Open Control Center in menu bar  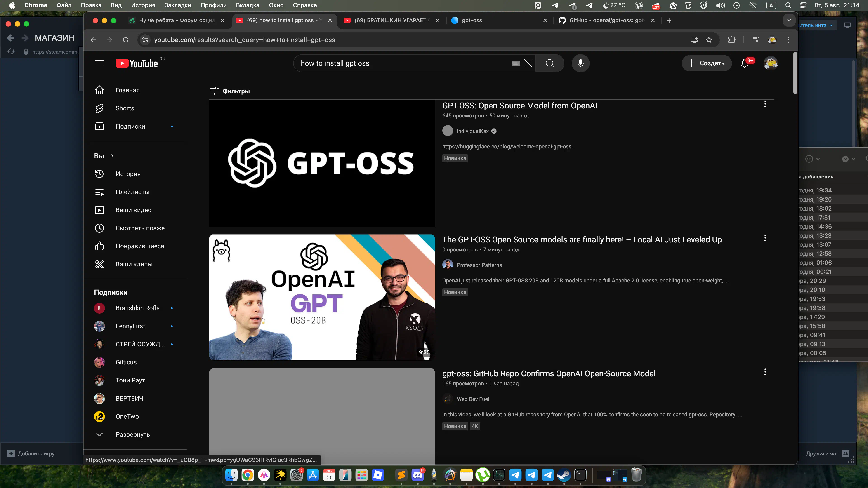[803, 5]
